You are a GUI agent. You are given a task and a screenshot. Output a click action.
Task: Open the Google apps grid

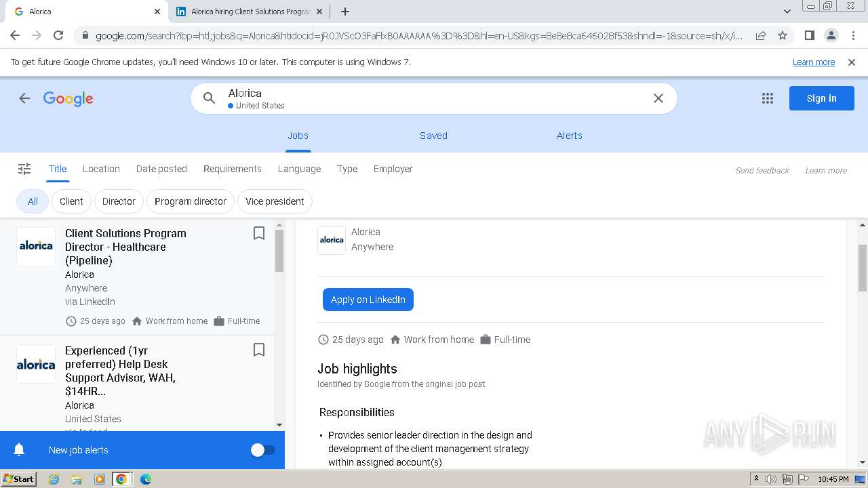(768, 98)
